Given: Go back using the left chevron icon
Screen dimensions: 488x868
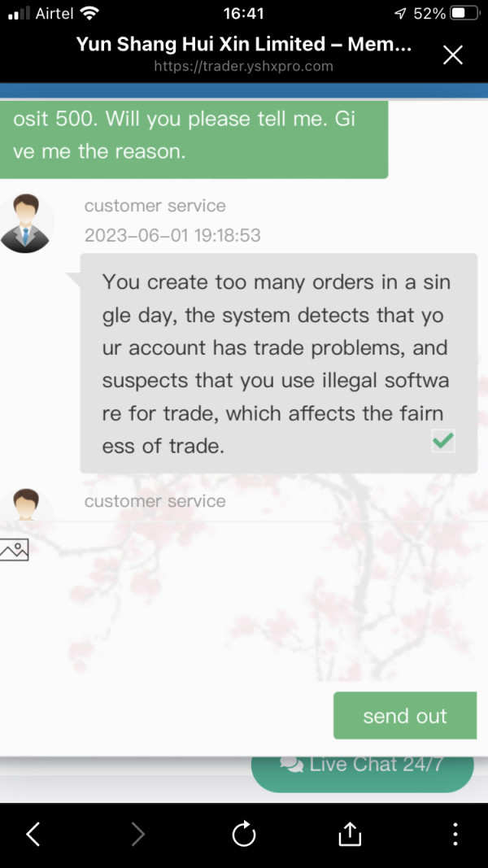Looking at the screenshot, I should [x=33, y=834].
